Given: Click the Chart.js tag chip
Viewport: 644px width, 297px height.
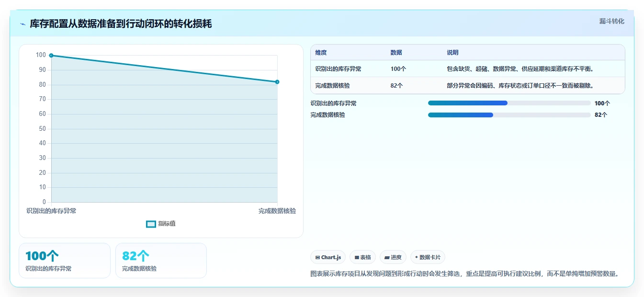Looking at the screenshot, I should point(328,257).
